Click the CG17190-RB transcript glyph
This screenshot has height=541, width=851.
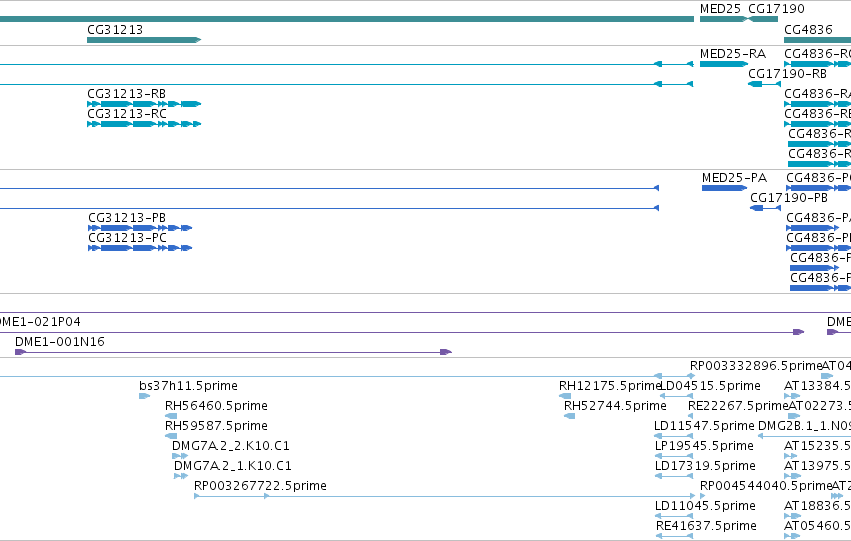[x=764, y=84]
